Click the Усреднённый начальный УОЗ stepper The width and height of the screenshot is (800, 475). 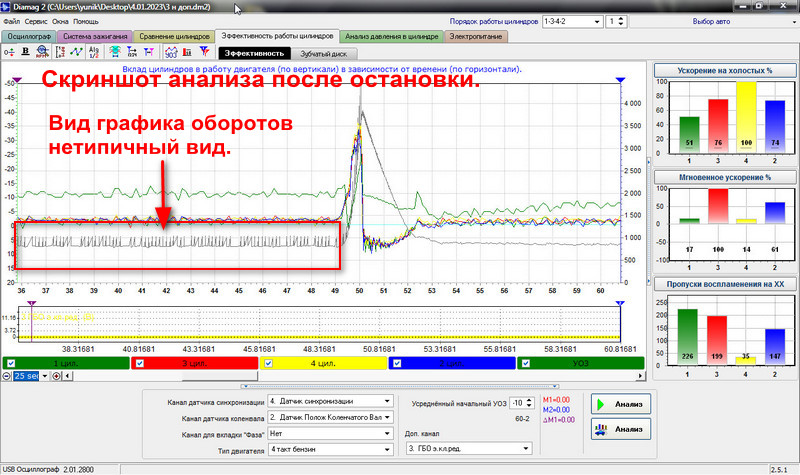click(x=529, y=403)
